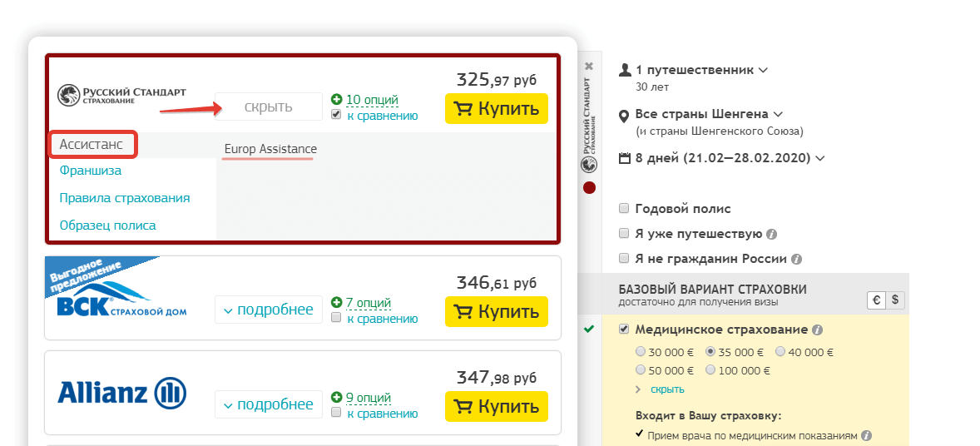
Task: Select the 40 000 € coverage option
Action: (780, 352)
